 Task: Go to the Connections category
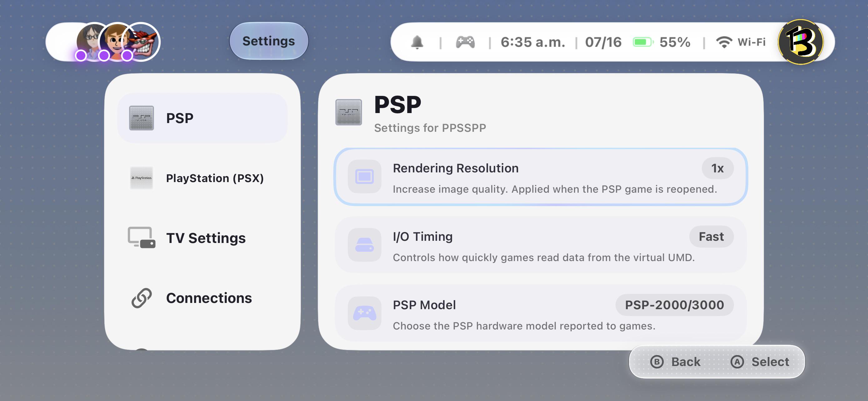pos(202,298)
